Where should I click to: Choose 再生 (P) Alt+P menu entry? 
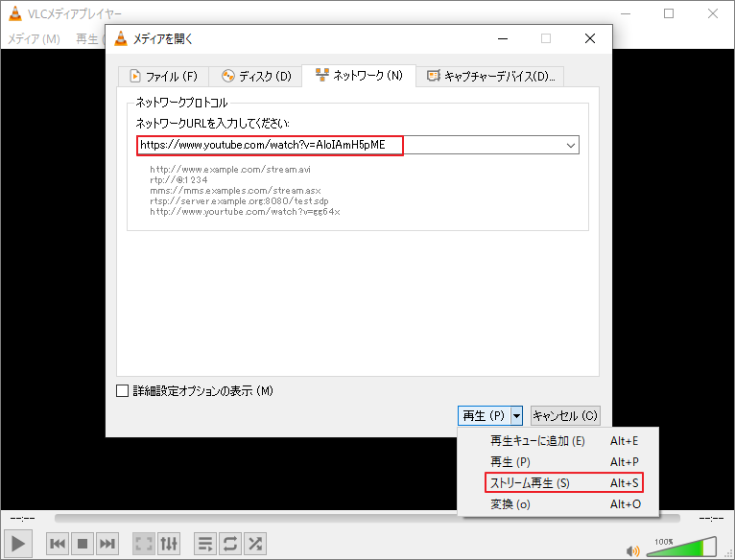(558, 462)
